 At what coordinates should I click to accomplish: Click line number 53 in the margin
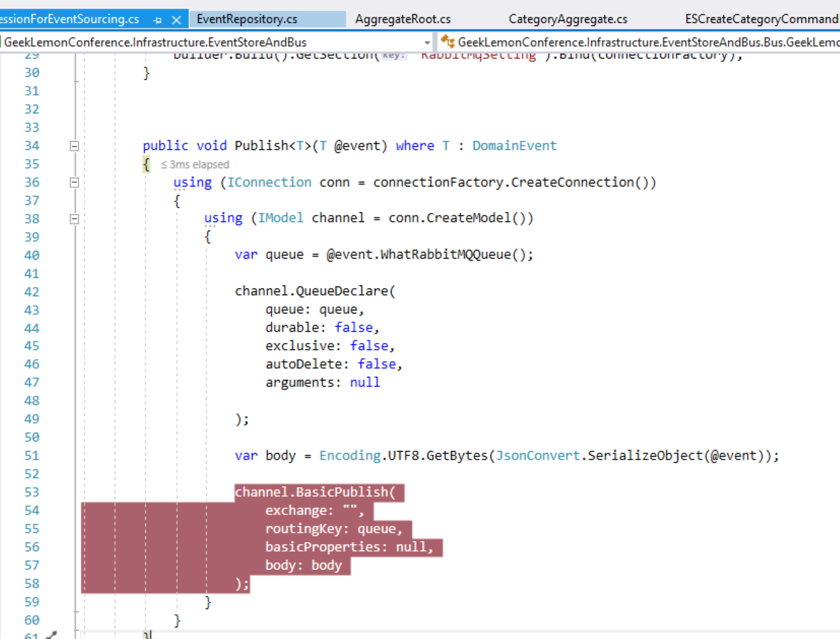(31, 493)
